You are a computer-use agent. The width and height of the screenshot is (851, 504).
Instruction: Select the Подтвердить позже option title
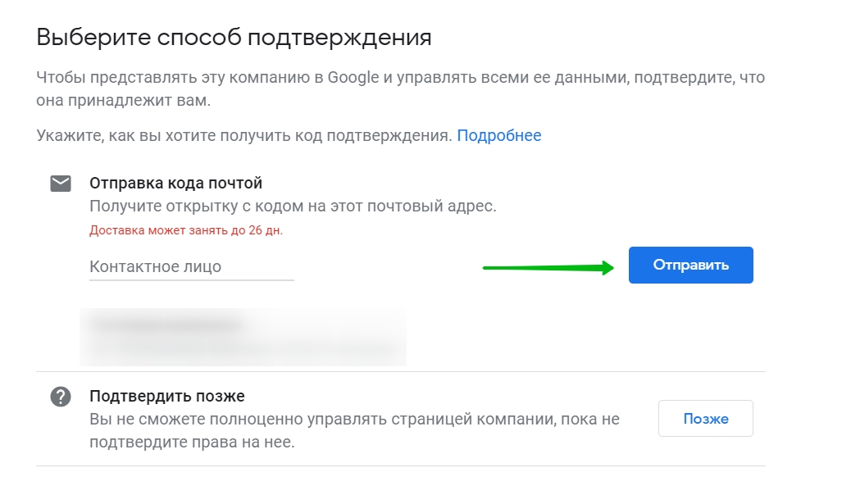coord(167,396)
